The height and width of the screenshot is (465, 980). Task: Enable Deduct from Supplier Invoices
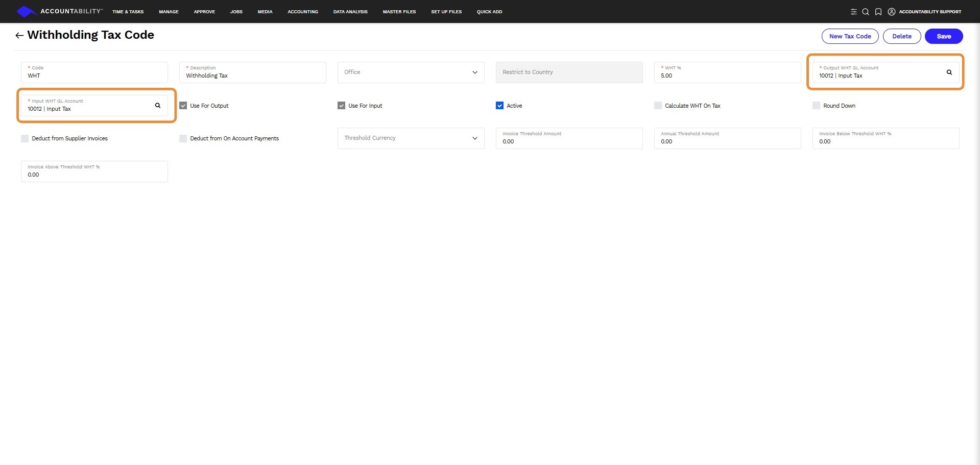pos(25,138)
